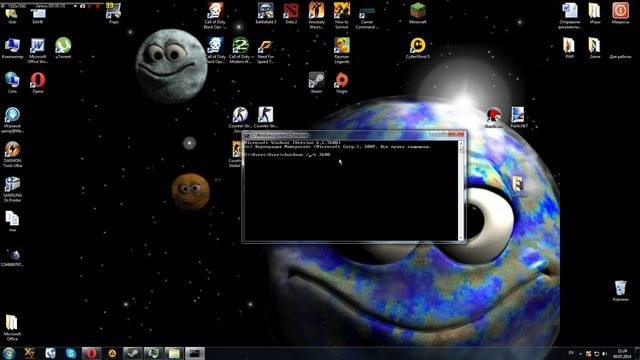Open the command prompt window system menu icon

(248, 135)
